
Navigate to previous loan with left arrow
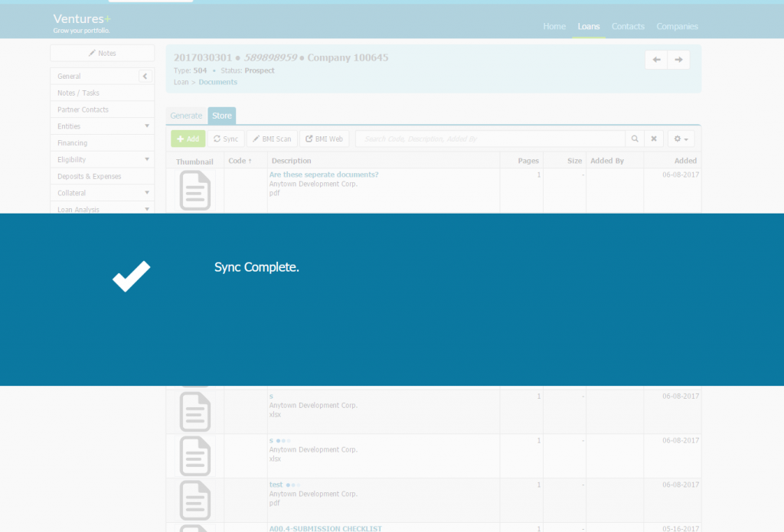[x=656, y=60]
